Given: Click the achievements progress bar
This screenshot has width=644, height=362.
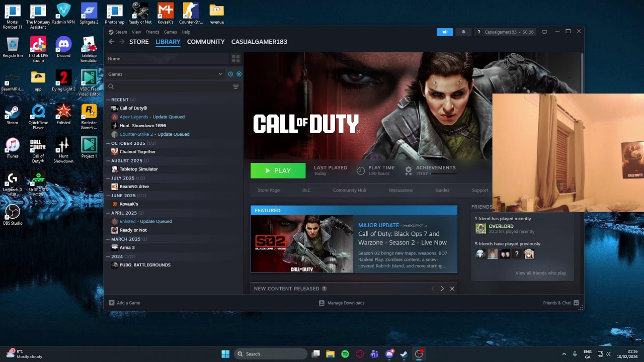Looking at the screenshot, I should tap(443, 173).
